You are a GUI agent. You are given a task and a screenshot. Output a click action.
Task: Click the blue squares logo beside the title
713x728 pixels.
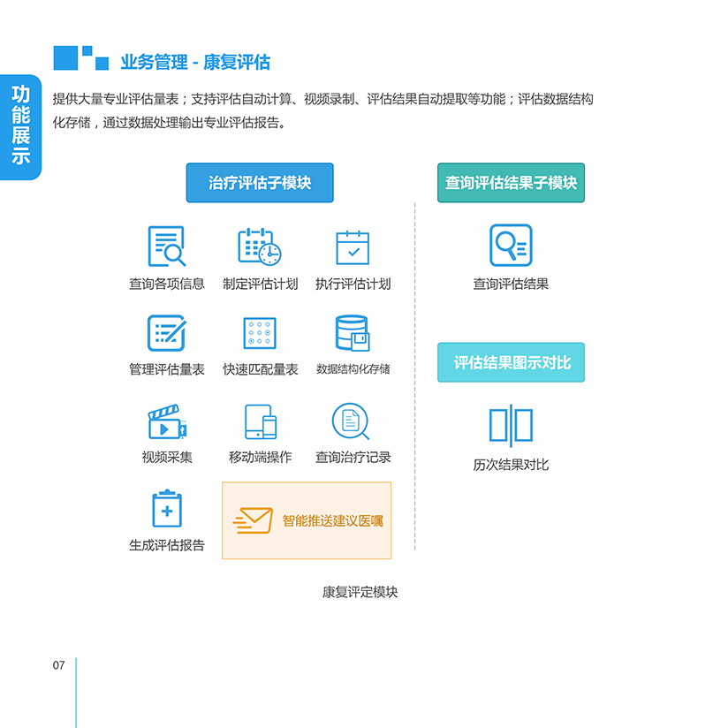tap(81, 58)
